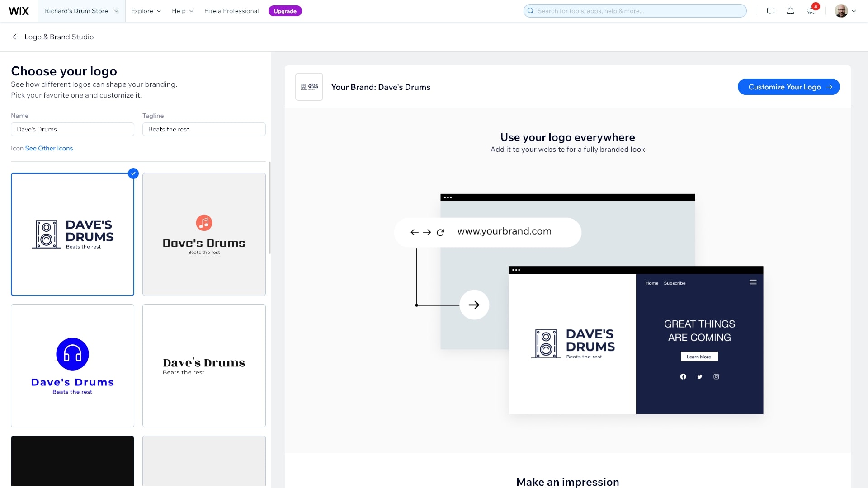868x488 pixels.
Task: Click the www.yourbrand.com address text
Action: [505, 231]
